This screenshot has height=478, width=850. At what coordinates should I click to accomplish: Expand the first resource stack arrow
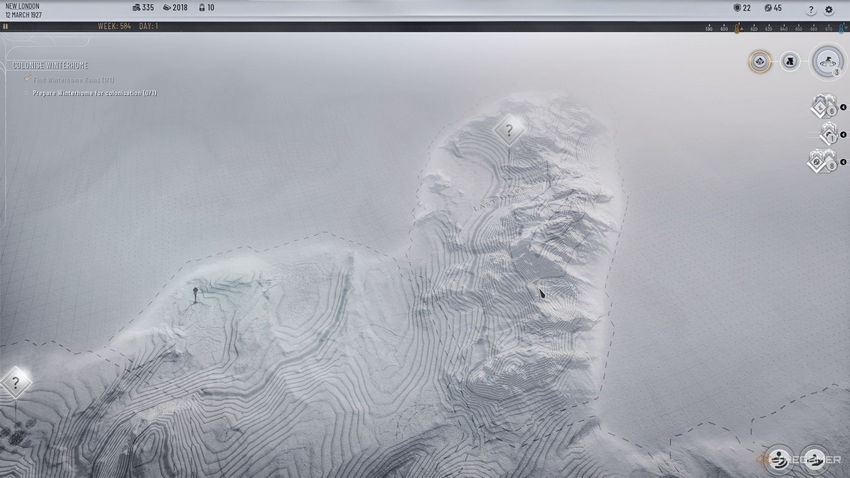click(843, 107)
